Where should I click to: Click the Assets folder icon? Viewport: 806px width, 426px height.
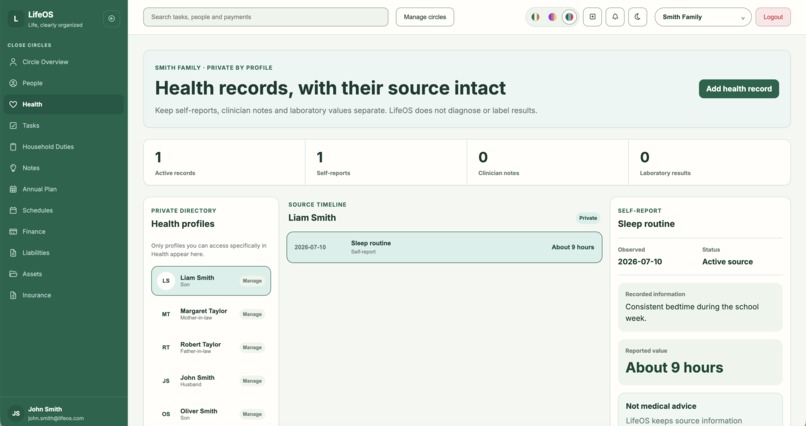(x=13, y=274)
